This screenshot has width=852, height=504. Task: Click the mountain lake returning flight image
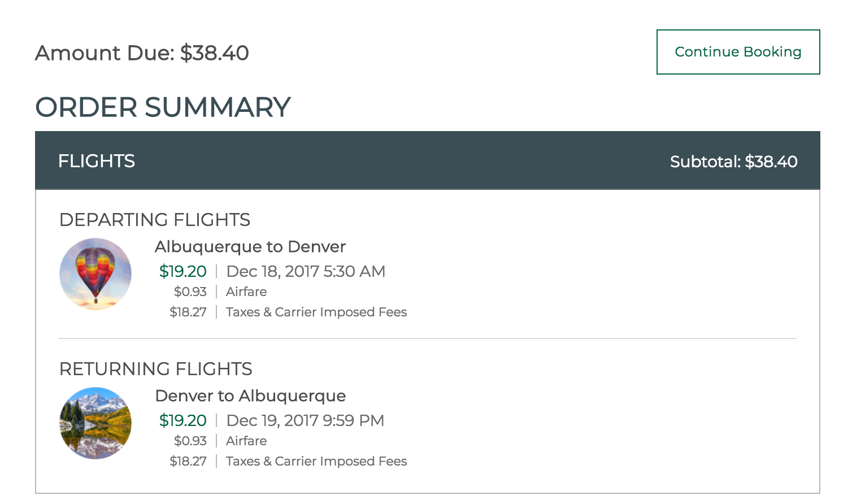pyautogui.click(x=95, y=423)
